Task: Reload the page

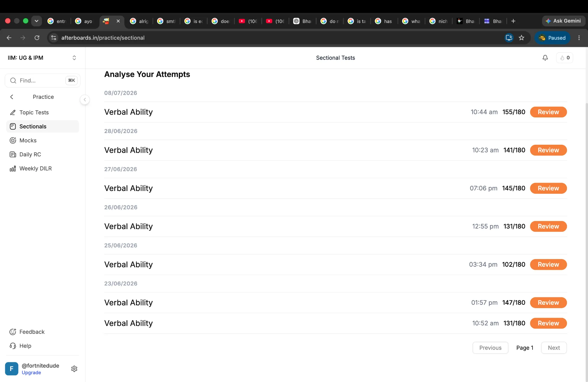Action: [37, 38]
